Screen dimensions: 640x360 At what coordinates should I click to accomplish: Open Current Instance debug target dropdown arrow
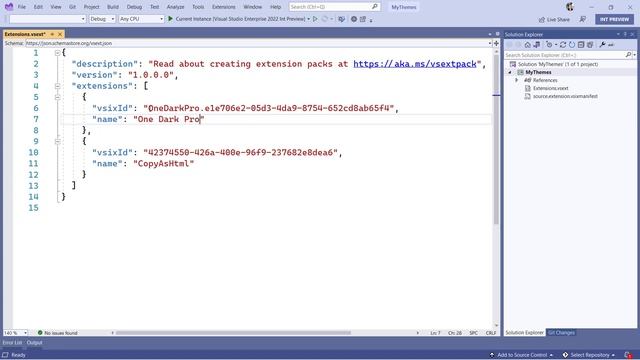pyautogui.click(x=309, y=19)
